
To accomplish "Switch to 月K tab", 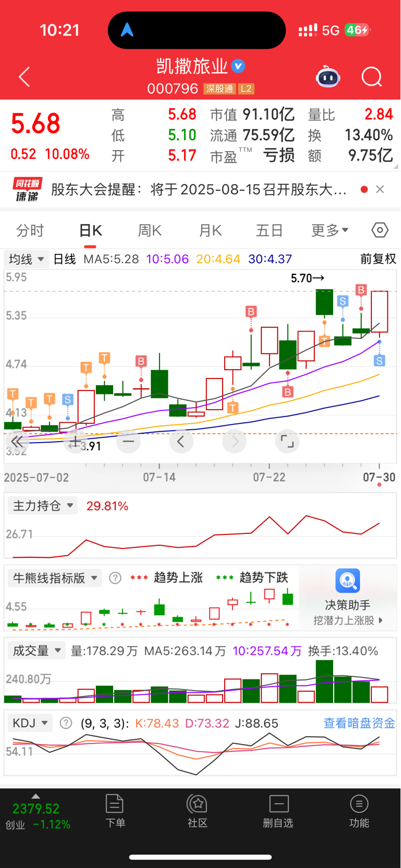I will click(210, 230).
